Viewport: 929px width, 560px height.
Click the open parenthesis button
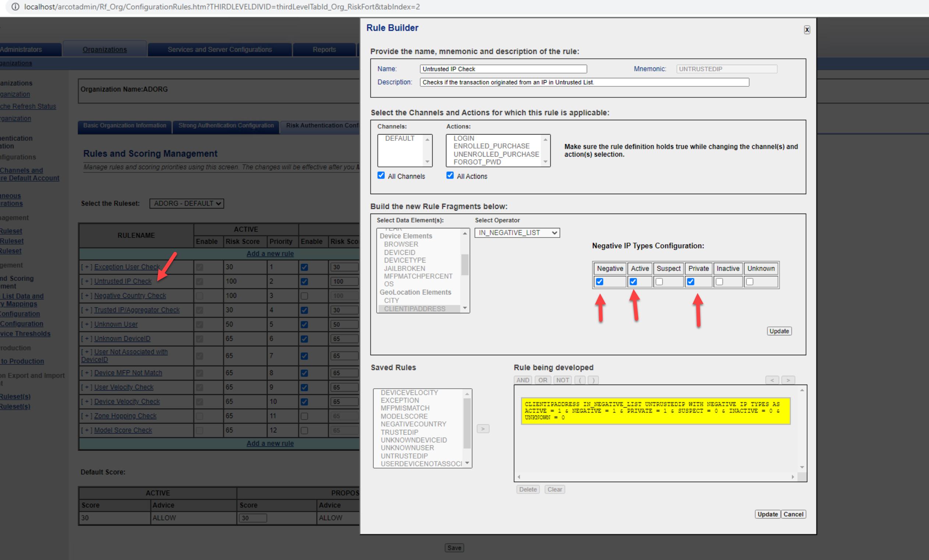click(x=580, y=380)
